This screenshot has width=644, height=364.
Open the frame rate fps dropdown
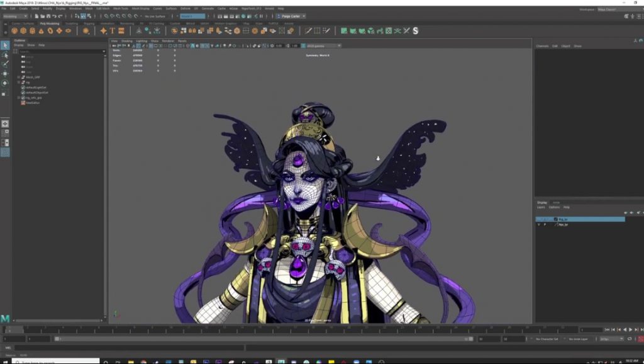pyautogui.click(x=611, y=339)
